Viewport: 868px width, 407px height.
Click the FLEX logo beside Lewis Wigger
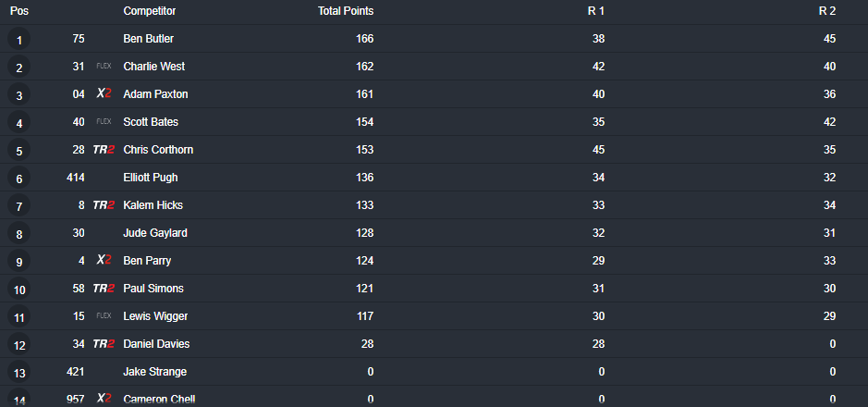(104, 315)
